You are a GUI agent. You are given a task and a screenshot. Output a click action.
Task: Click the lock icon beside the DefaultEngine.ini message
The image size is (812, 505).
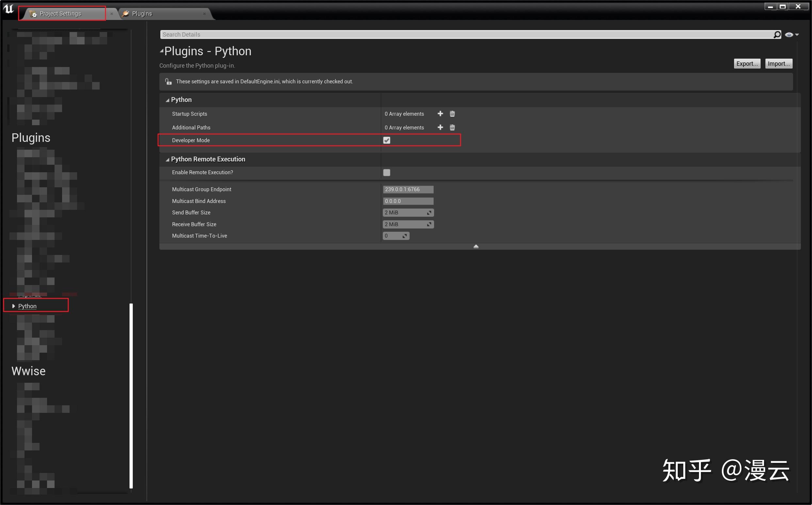(x=168, y=81)
